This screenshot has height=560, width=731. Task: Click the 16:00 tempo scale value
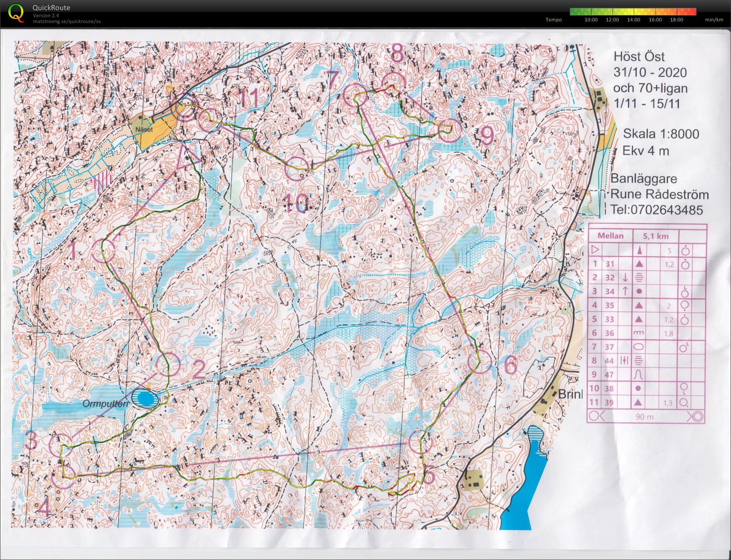[655, 20]
